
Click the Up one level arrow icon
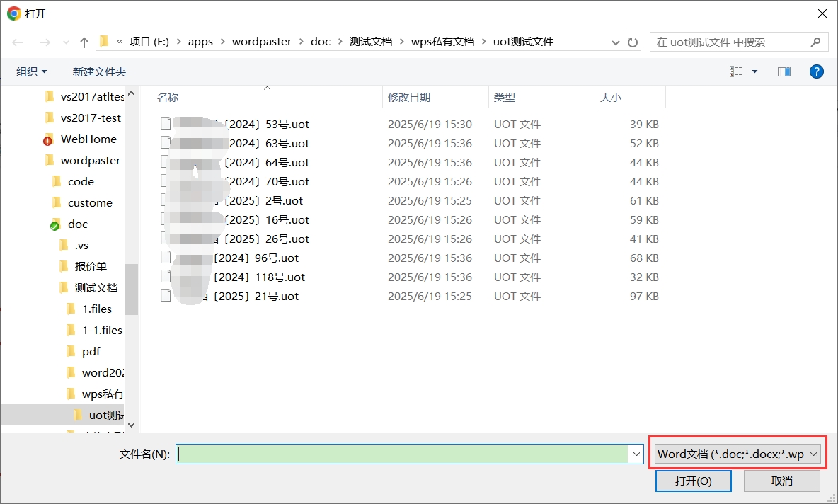tap(84, 42)
